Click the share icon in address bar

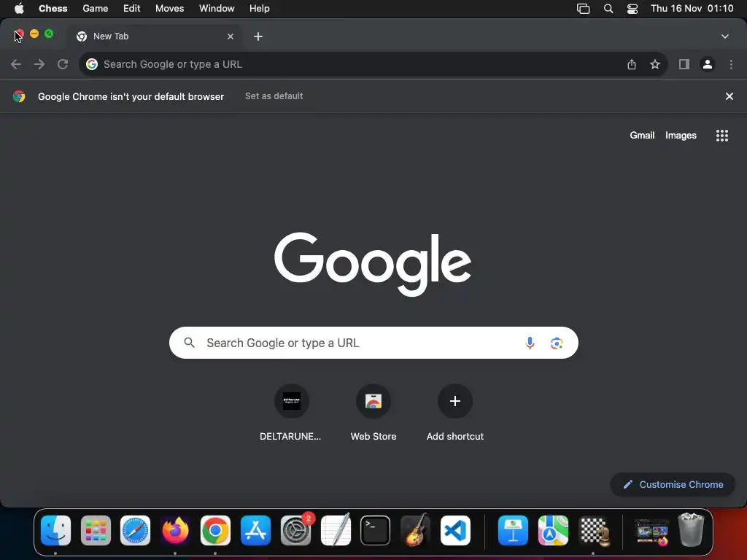point(632,64)
